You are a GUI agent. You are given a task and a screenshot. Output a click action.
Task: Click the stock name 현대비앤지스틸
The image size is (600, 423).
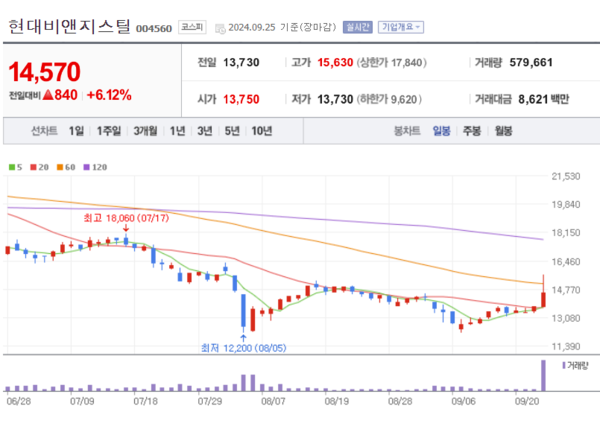coord(69,27)
